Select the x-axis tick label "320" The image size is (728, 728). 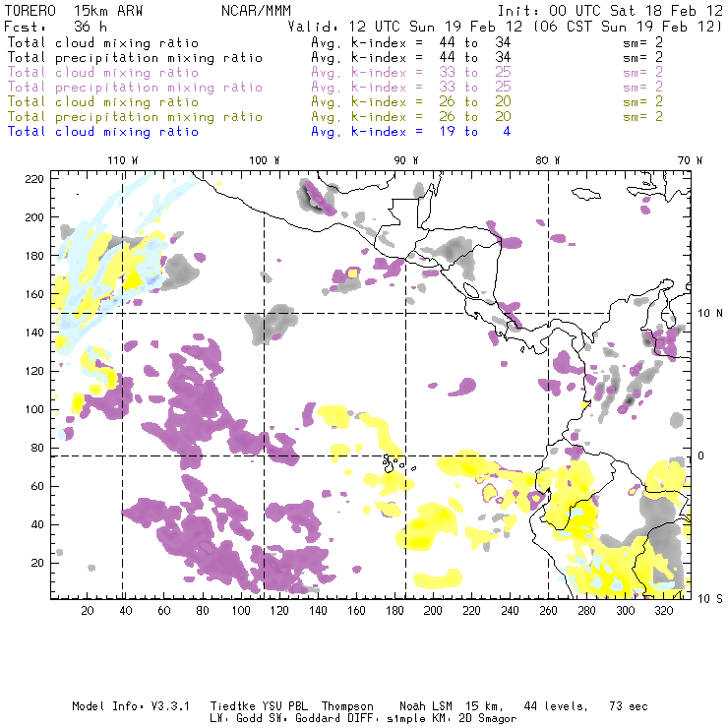pos(664,611)
